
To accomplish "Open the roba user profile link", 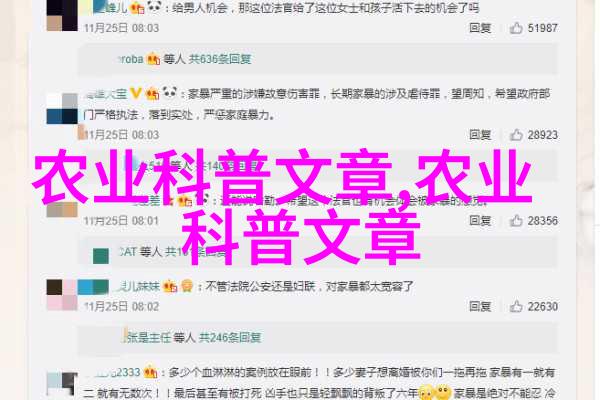I will click(x=131, y=59).
